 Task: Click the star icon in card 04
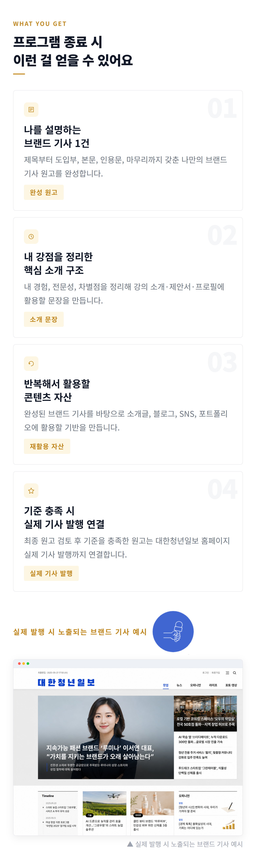pyautogui.click(x=31, y=491)
